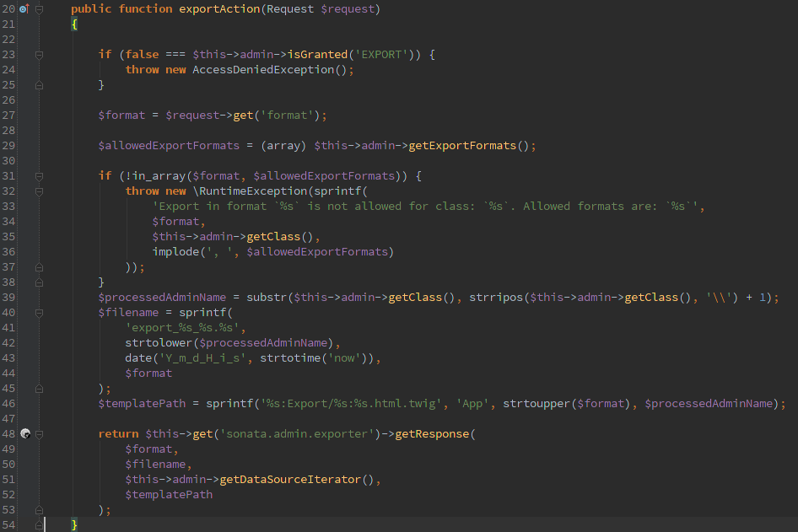Click the 'App' string literal on line 46
This screenshot has width=798, height=532.
tap(472, 403)
